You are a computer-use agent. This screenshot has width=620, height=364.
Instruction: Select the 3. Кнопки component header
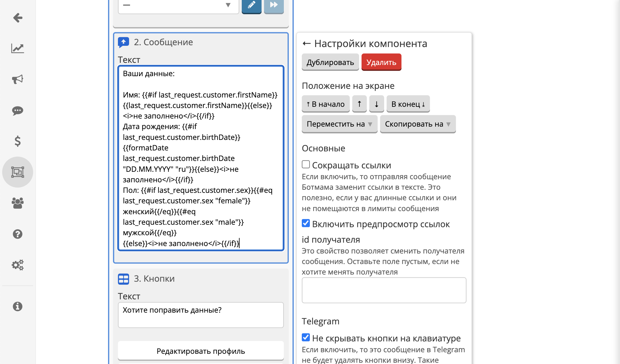click(154, 279)
